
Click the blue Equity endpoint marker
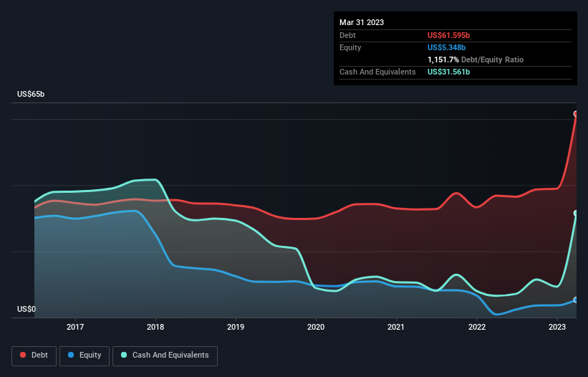576,300
